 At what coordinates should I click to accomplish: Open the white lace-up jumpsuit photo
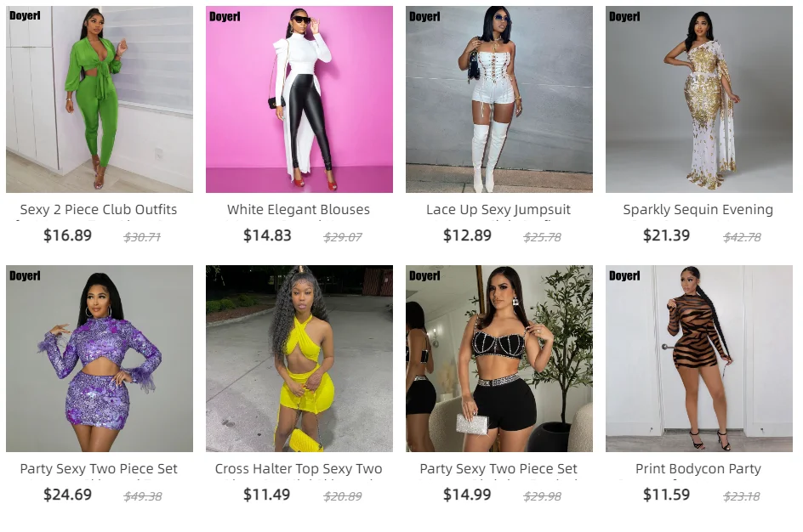pyautogui.click(x=499, y=99)
